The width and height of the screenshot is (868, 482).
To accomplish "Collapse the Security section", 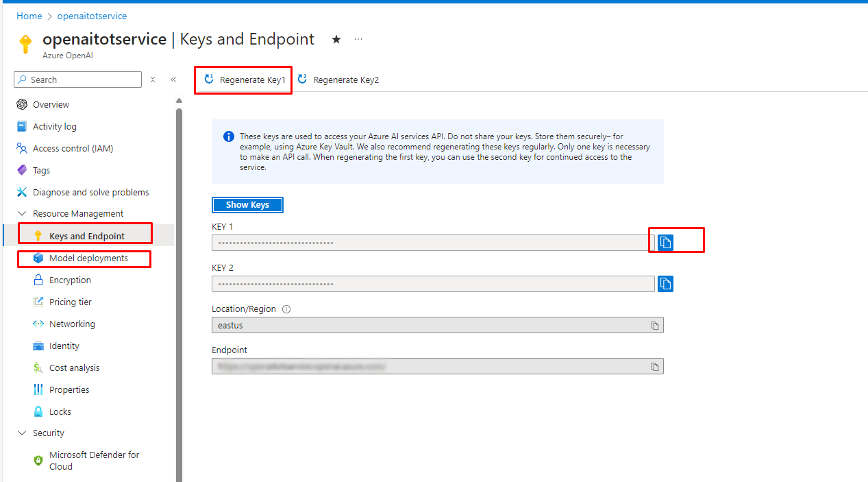I will [x=21, y=433].
